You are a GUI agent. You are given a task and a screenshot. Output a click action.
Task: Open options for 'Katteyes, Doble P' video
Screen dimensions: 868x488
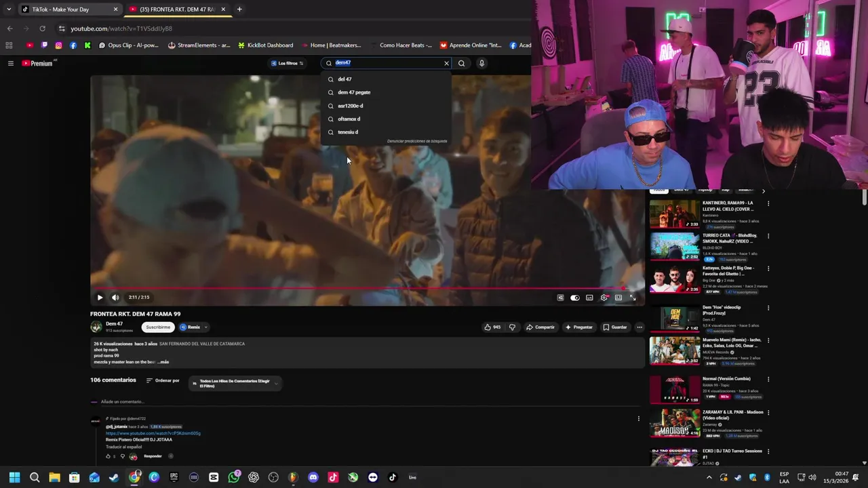click(x=768, y=269)
